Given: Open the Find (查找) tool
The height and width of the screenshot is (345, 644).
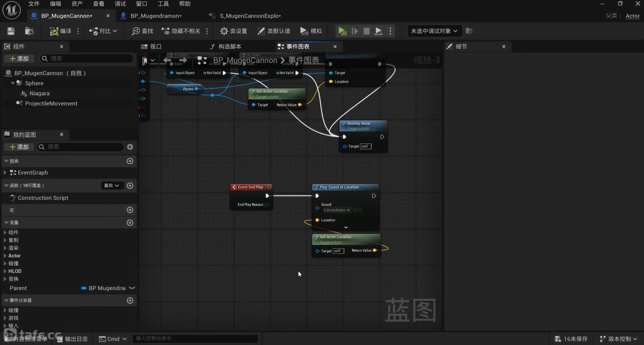Looking at the screenshot, I should tap(143, 31).
